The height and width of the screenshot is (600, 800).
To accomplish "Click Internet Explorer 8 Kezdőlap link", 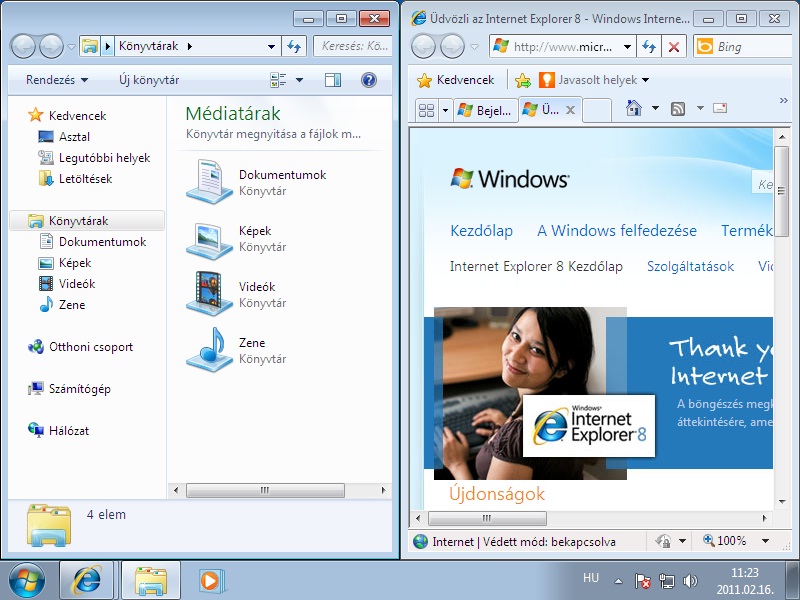I will point(536,266).
